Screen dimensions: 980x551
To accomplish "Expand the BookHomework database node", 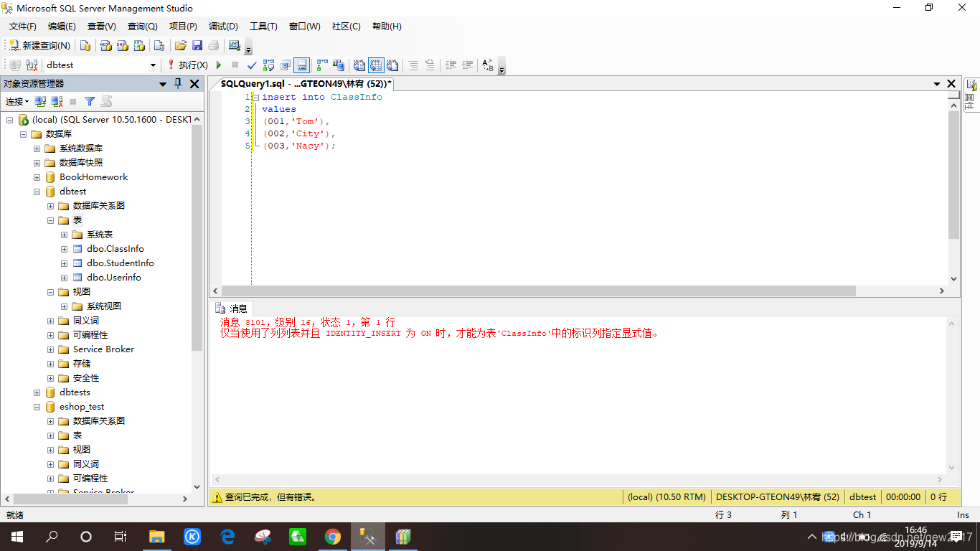I will pos(37,177).
